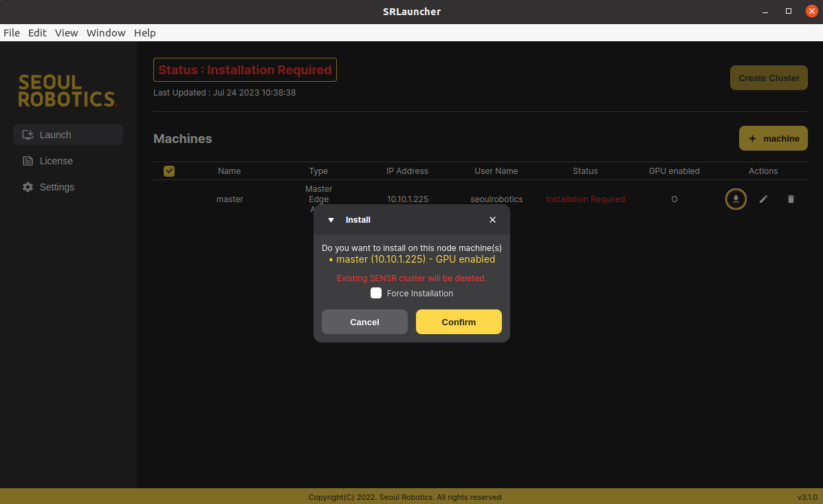Viewport: 823px width, 504px height.
Task: Open the Help menu
Action: 145,33
